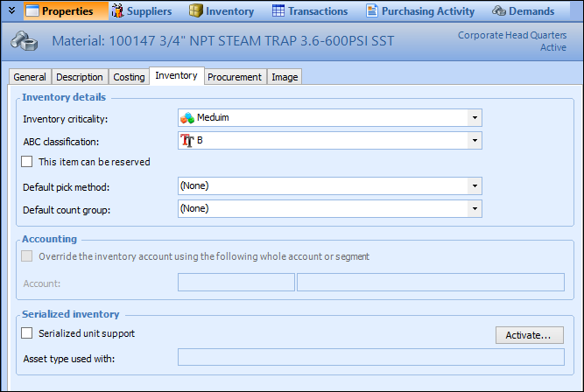The width and height of the screenshot is (584, 392).
Task: Expand the ABC classification dropdown arrow
Action: point(475,141)
